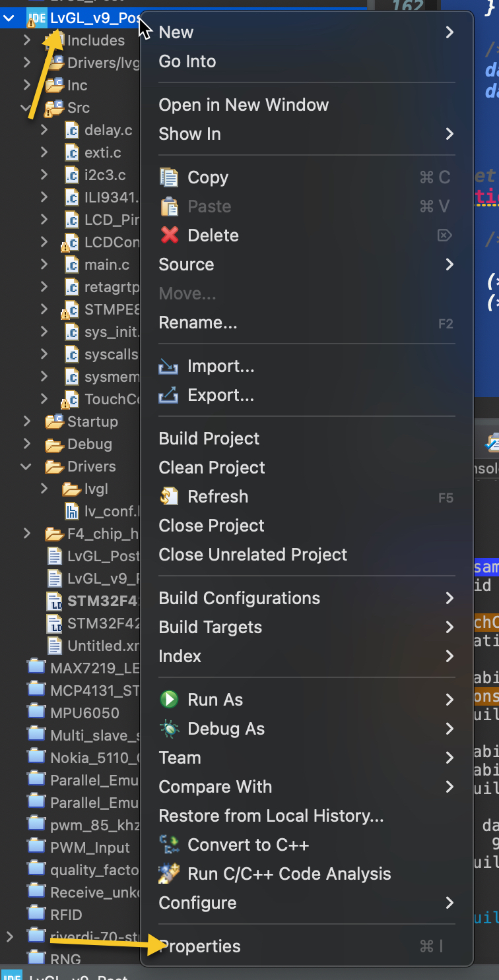Collapse the Src folder
This screenshot has height=980, width=499.
[x=26, y=108]
